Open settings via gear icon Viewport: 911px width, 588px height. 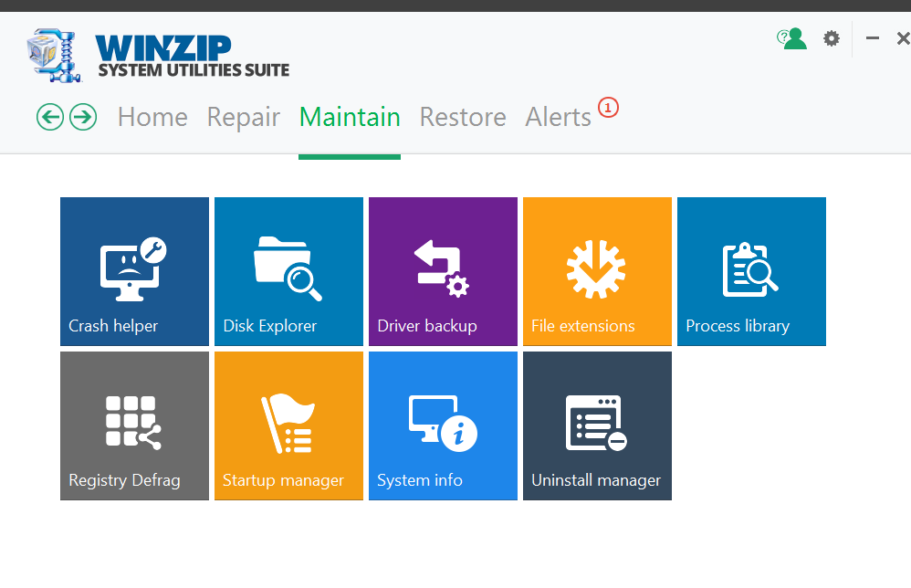pos(832,38)
